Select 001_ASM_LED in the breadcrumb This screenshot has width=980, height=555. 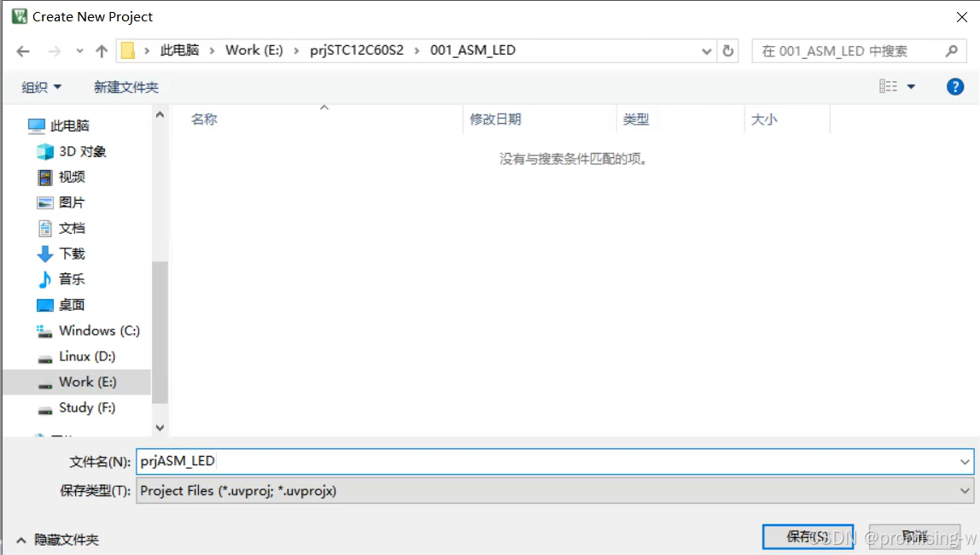[x=473, y=50]
